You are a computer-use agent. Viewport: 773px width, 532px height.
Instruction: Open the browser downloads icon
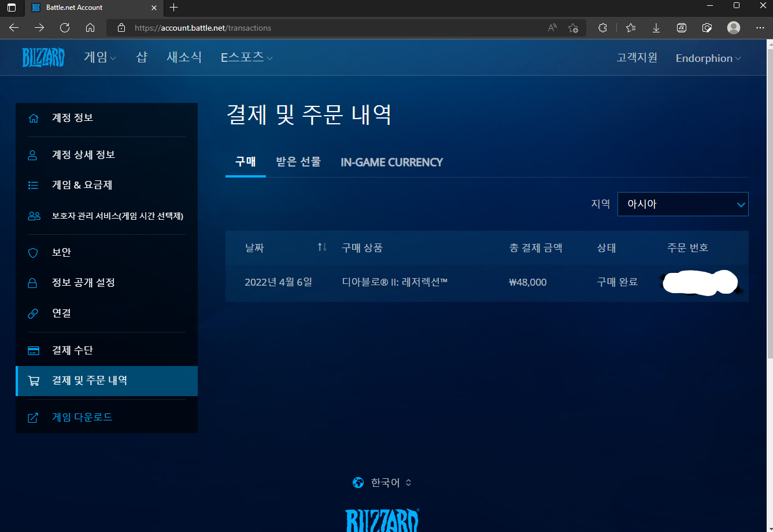click(656, 28)
